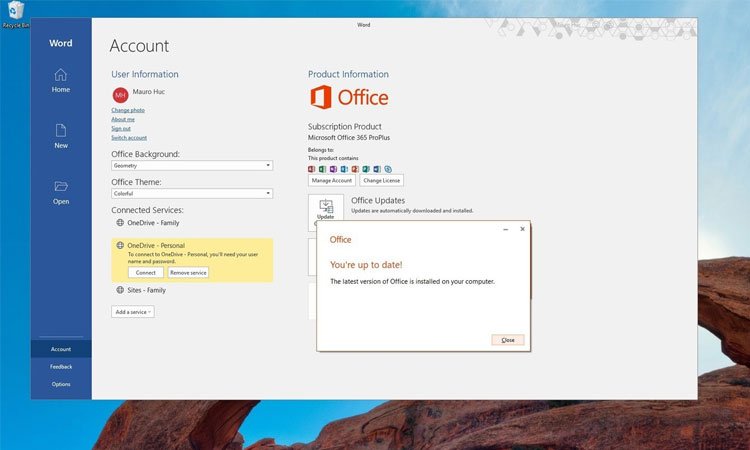The height and width of the screenshot is (450, 750).
Task: Click the Update Options icon button
Action: [325, 210]
